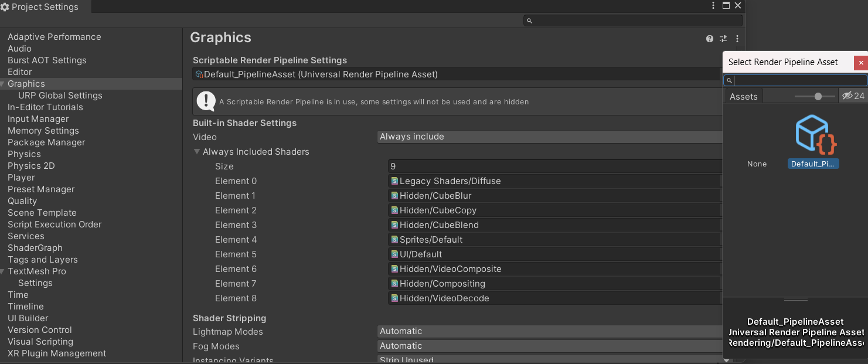Viewport: 868px width, 364px height.
Task: Select URP Global Settings in sidebar
Action: tap(60, 96)
